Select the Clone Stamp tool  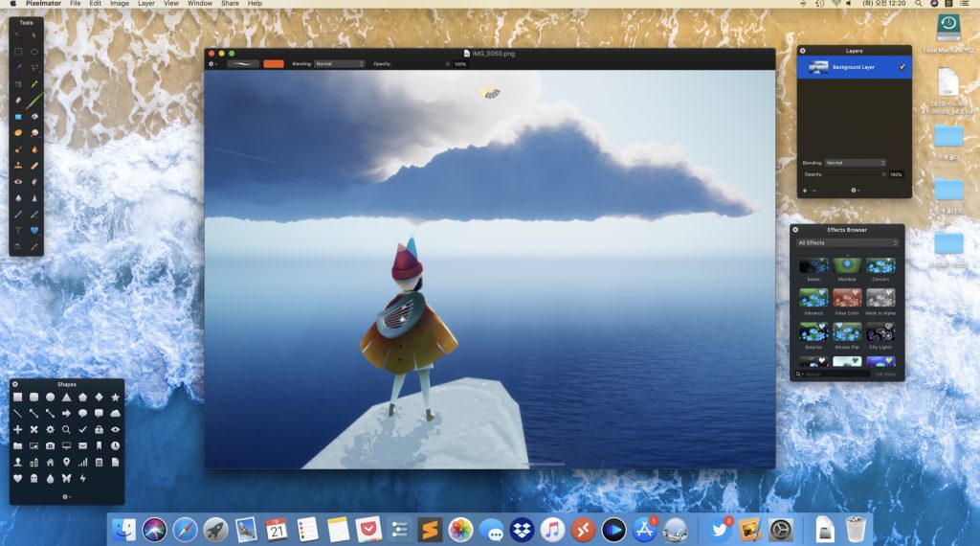click(18, 165)
